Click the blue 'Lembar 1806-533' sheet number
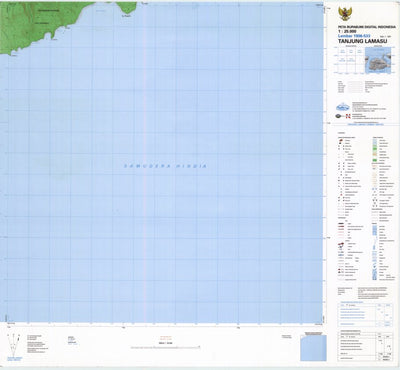 [x=354, y=35]
